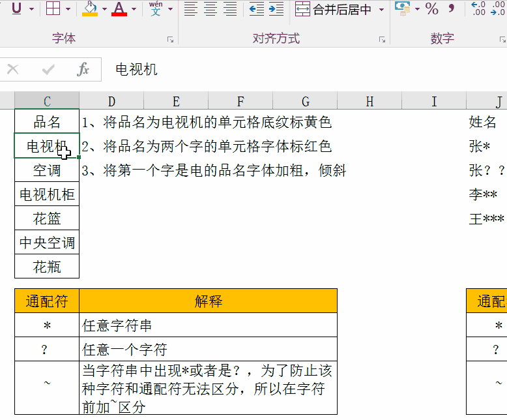507x420 pixels.
Task: Select the 解释 header cell
Action: 209,301
